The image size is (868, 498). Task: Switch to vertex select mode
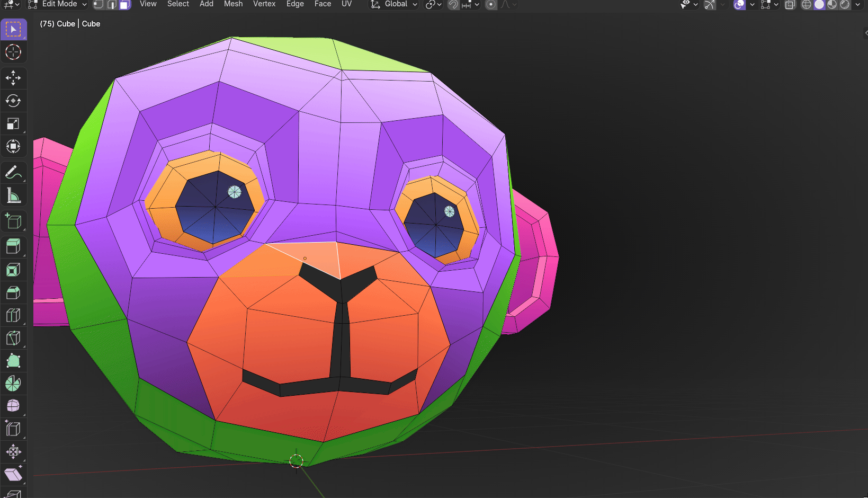click(99, 4)
